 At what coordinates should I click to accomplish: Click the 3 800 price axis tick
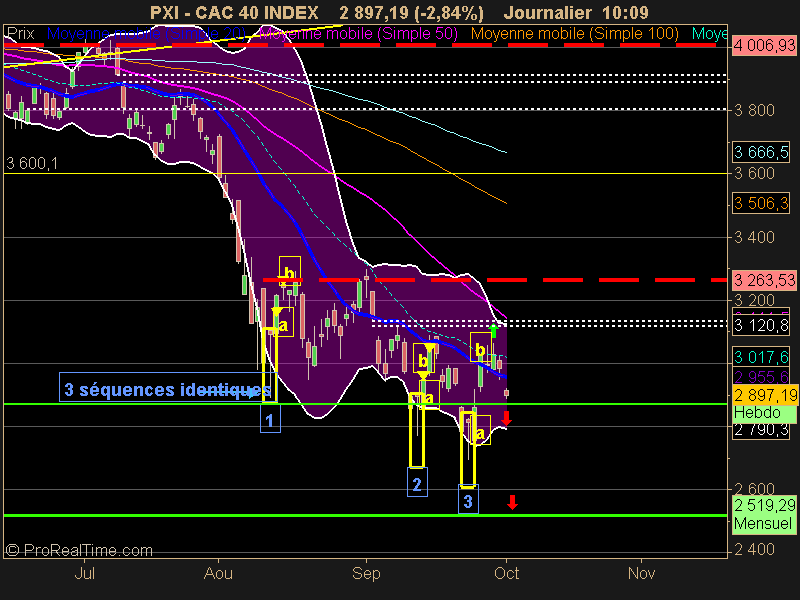pos(755,110)
